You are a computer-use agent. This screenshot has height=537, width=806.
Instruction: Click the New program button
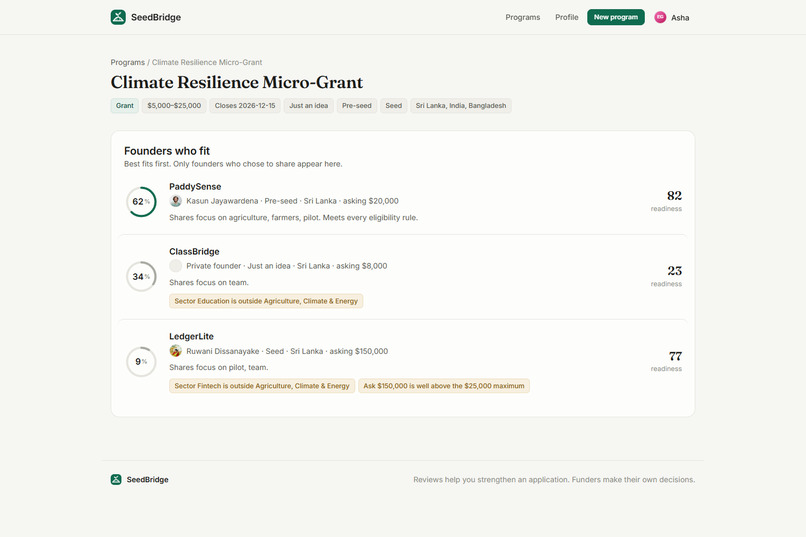(x=616, y=17)
